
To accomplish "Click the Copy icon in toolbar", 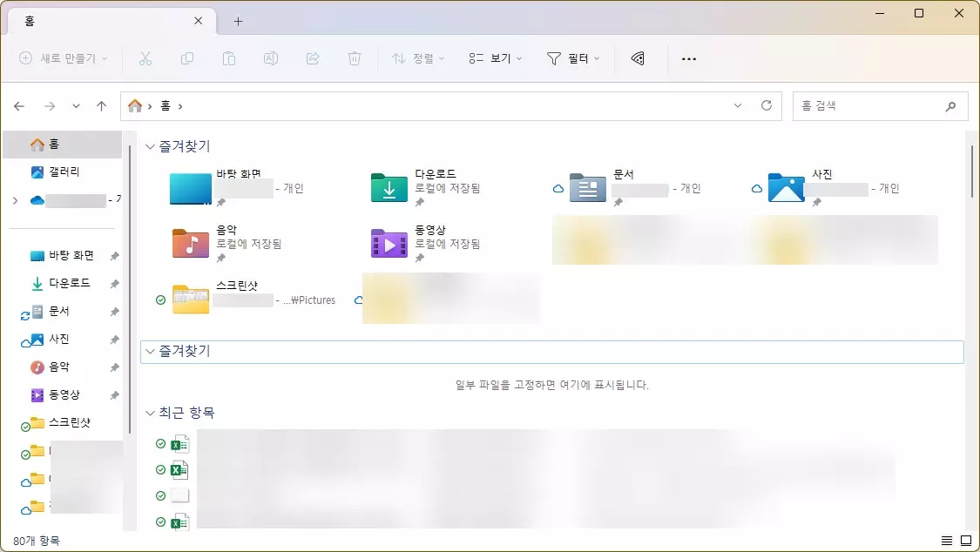I will [187, 58].
